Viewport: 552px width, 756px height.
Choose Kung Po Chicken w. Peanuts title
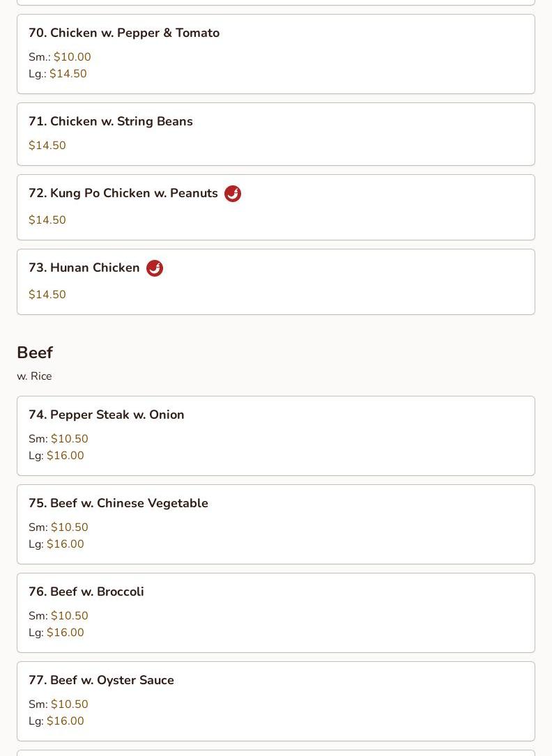[x=123, y=193]
